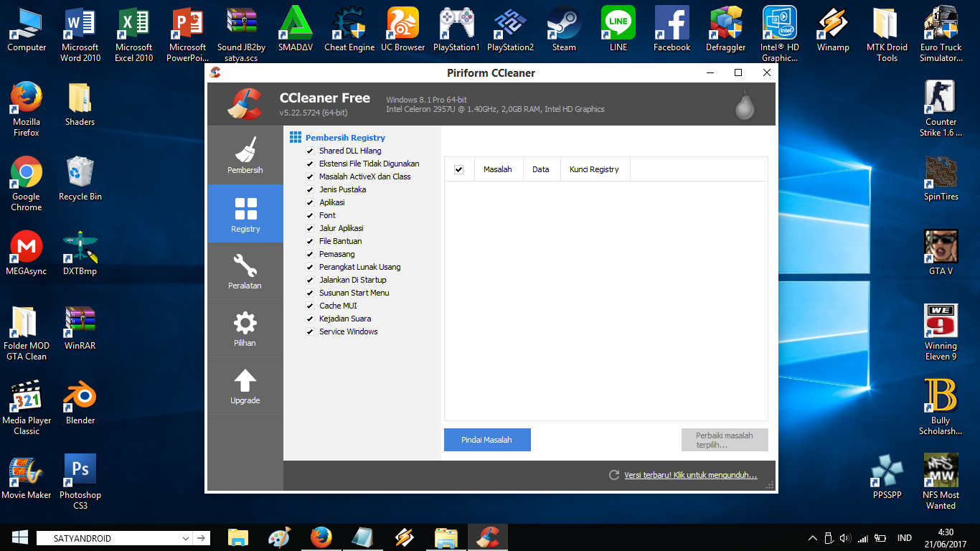This screenshot has height=551, width=980.
Task: Click the Pembersih Registry heading
Action: pyautogui.click(x=345, y=138)
